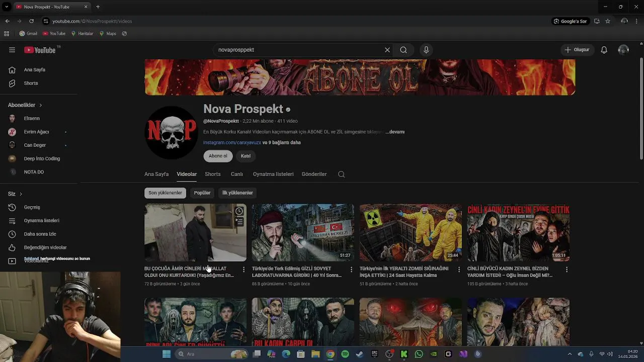Click the Windows Start button

[x=167, y=354]
